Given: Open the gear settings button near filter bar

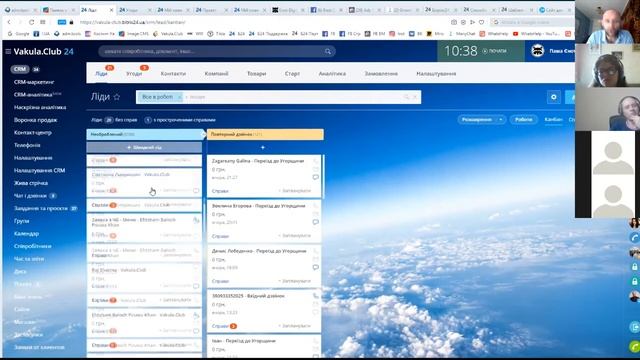Looking at the screenshot, I should coord(553,97).
